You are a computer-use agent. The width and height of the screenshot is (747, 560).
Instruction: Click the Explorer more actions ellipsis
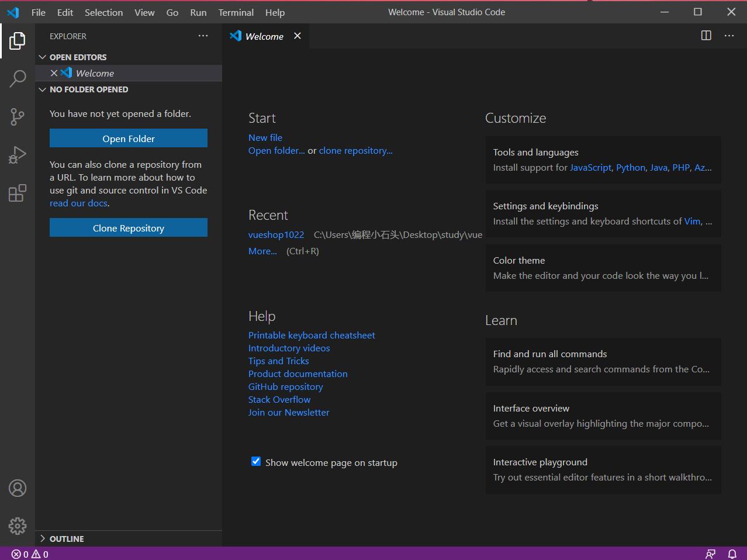(x=203, y=36)
